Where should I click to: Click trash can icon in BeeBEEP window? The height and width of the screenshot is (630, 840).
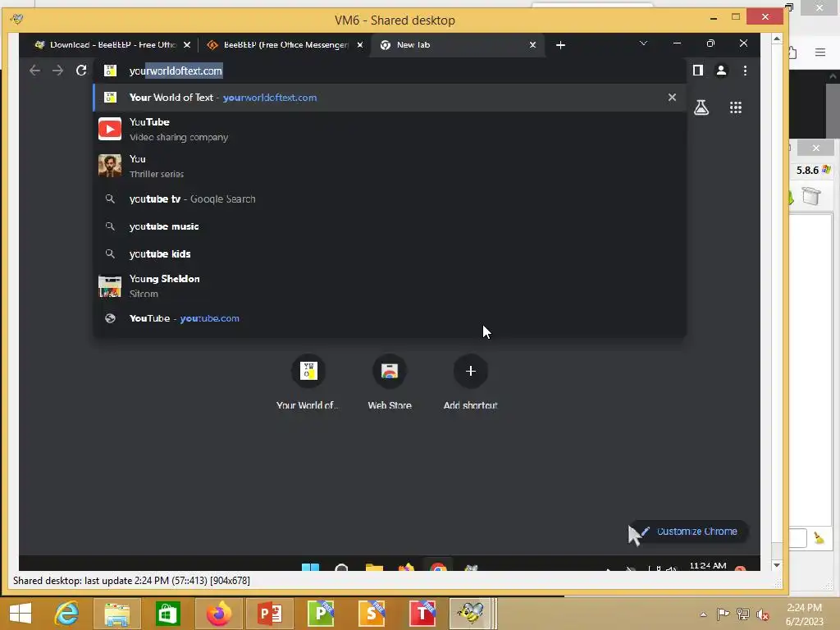tap(811, 196)
